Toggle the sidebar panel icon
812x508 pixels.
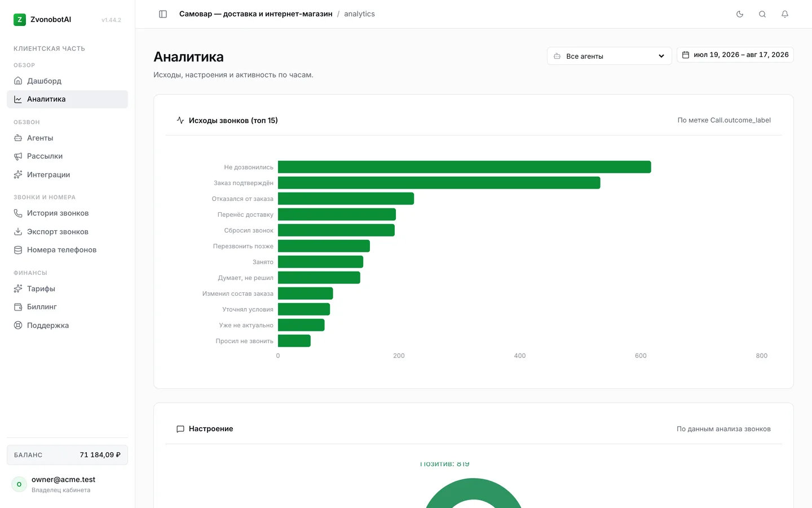163,14
